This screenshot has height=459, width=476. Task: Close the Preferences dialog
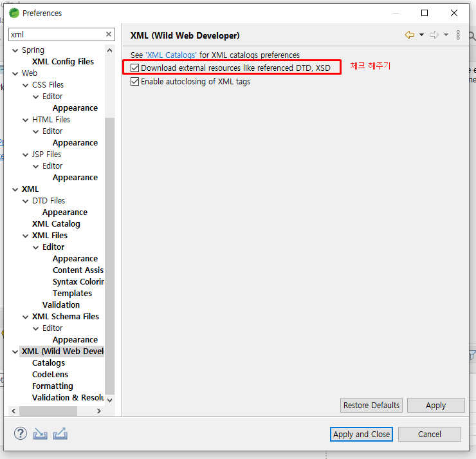pyautogui.click(x=454, y=13)
